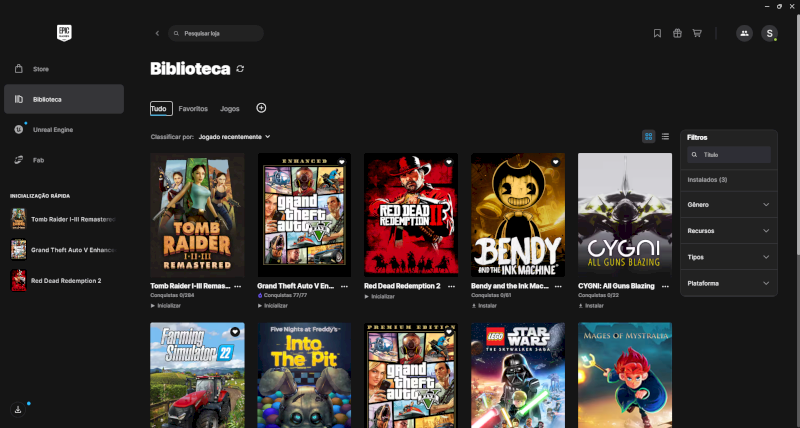Expand the Gênero filter
Image resolution: width=800 pixels, height=428 pixels.
[x=729, y=205]
